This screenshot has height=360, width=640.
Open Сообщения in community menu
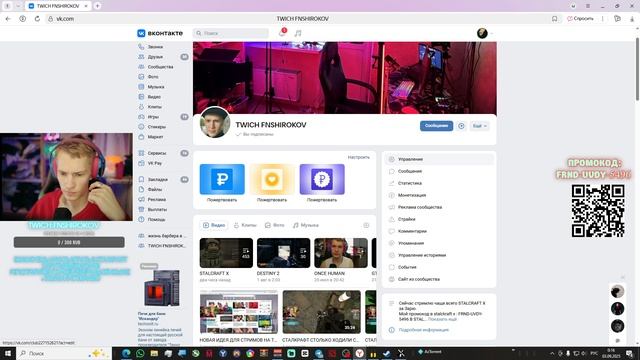coord(439,171)
